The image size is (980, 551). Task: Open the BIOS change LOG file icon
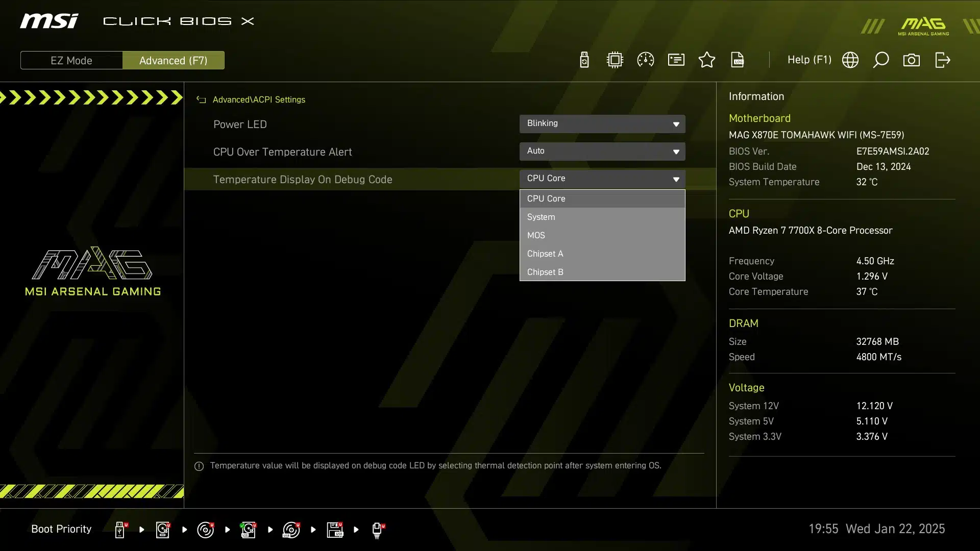(738, 60)
